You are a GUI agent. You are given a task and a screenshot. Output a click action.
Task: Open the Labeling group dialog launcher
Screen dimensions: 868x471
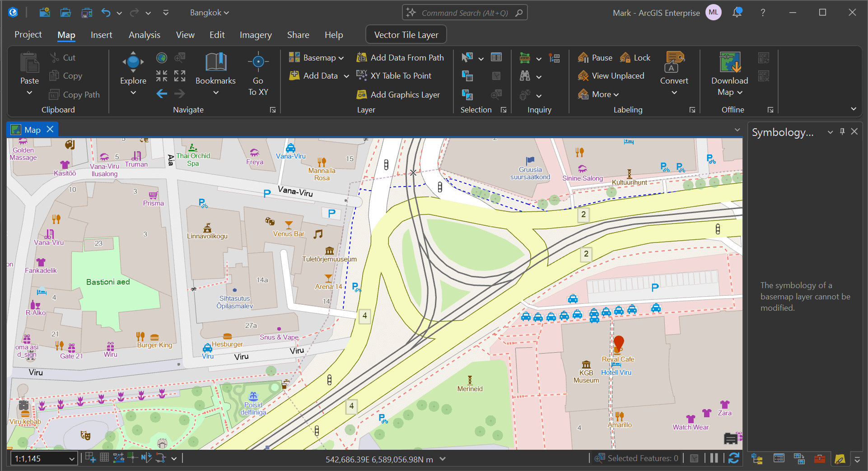692,110
